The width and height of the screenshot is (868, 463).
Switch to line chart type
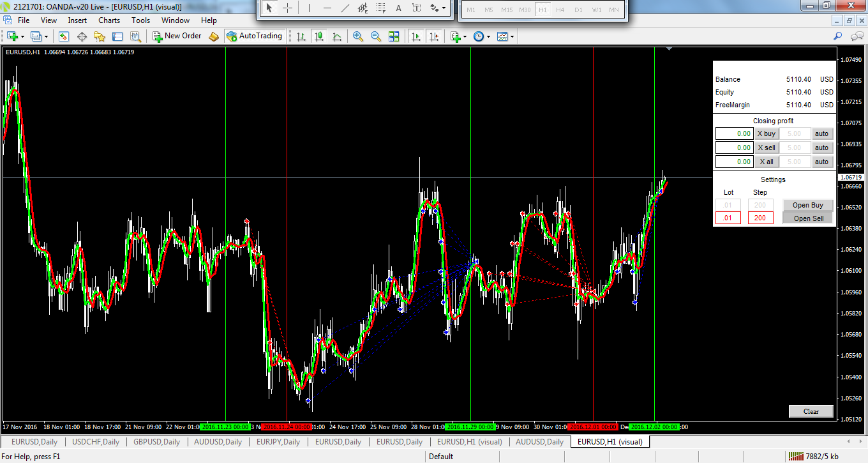click(x=337, y=36)
